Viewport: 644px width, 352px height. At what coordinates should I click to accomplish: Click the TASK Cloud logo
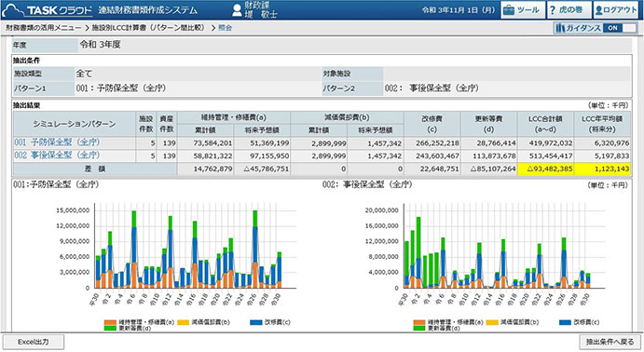pyautogui.click(x=48, y=10)
